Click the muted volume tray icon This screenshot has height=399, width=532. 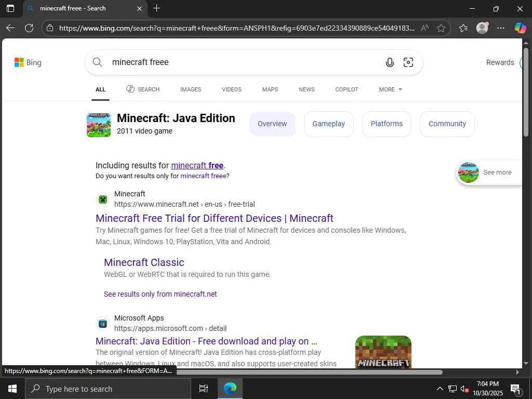coord(465,389)
